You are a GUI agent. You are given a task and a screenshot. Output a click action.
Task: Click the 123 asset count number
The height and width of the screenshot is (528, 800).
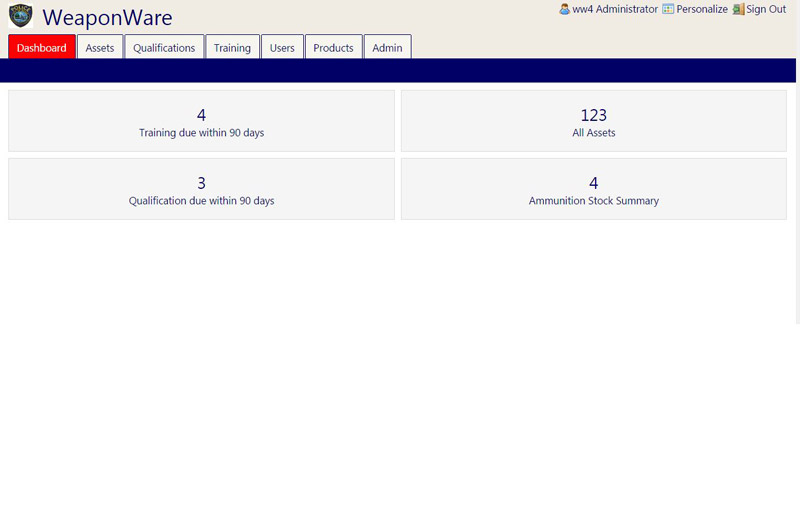tap(593, 115)
